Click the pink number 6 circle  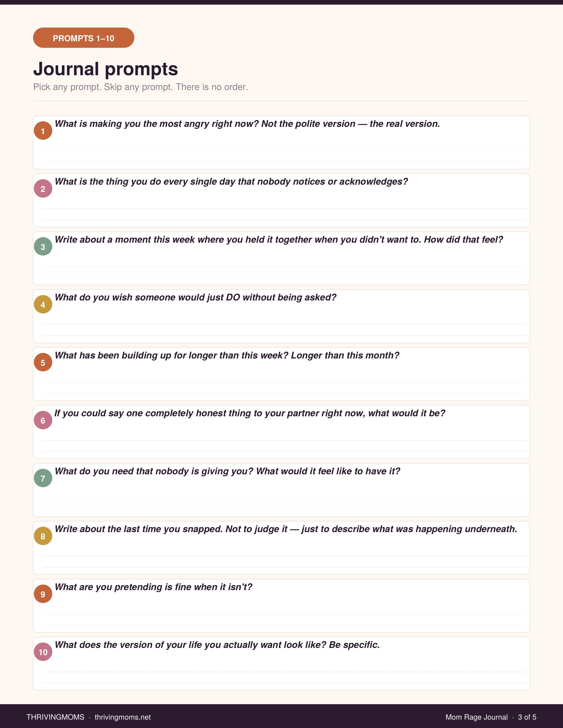point(43,420)
